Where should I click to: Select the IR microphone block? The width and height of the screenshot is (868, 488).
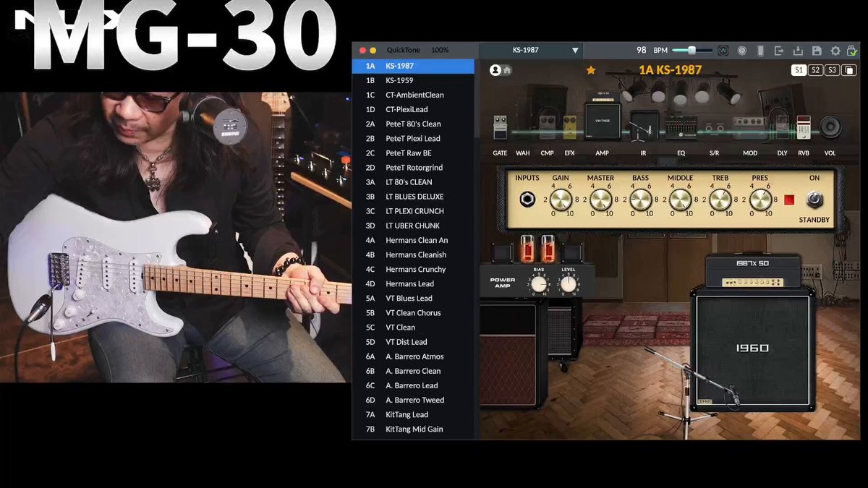click(x=644, y=126)
